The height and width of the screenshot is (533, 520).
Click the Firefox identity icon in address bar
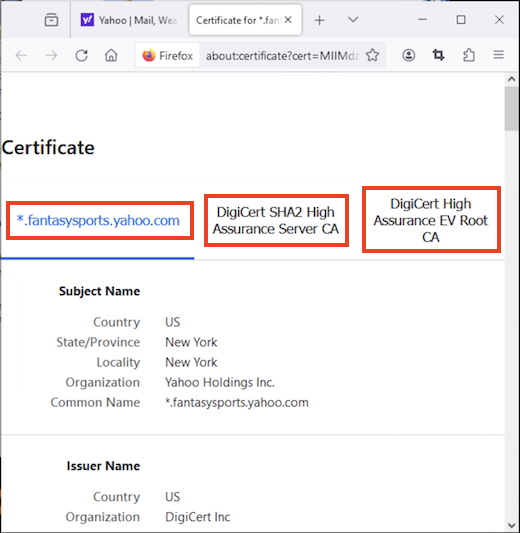168,55
